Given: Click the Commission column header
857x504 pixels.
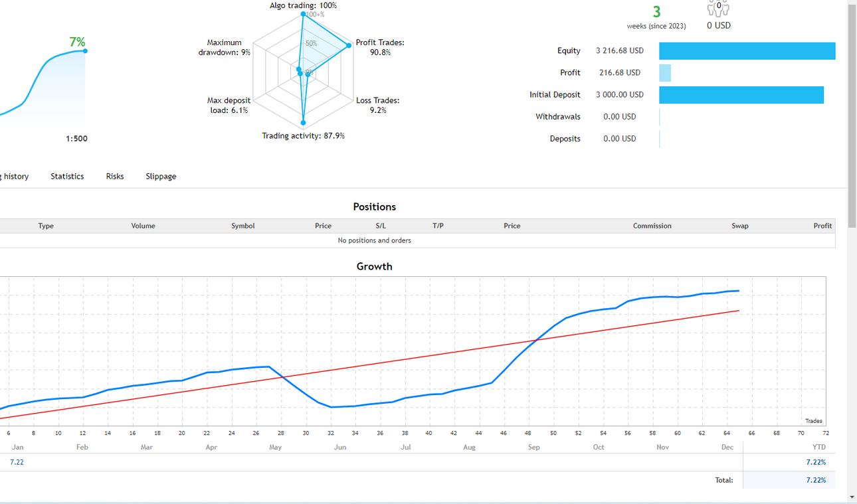Looking at the screenshot, I should [x=652, y=226].
